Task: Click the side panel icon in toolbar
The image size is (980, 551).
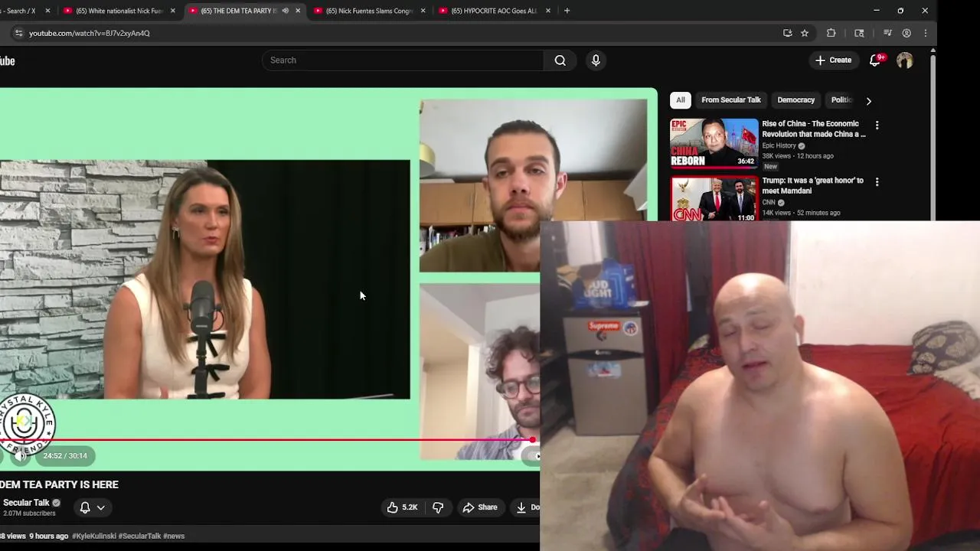Action: pyautogui.click(x=859, y=33)
